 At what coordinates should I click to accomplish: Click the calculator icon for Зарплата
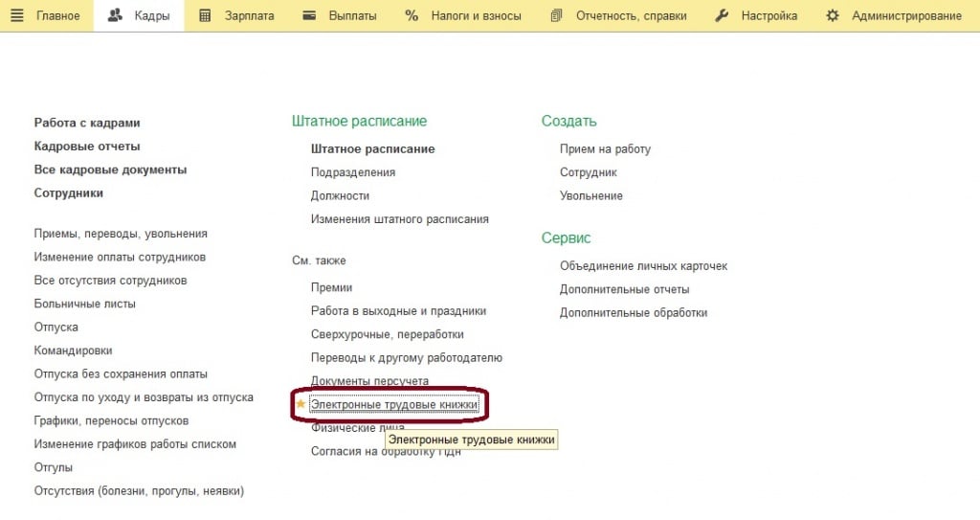click(205, 15)
